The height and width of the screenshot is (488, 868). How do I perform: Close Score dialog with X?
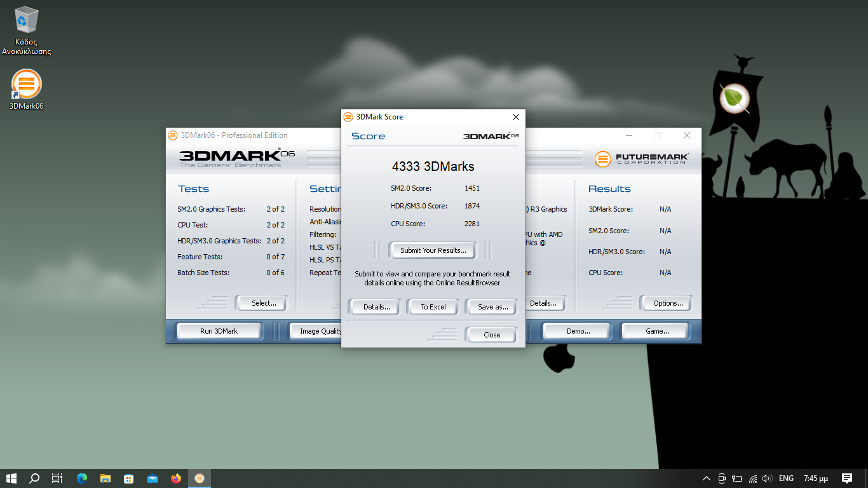[x=516, y=117]
